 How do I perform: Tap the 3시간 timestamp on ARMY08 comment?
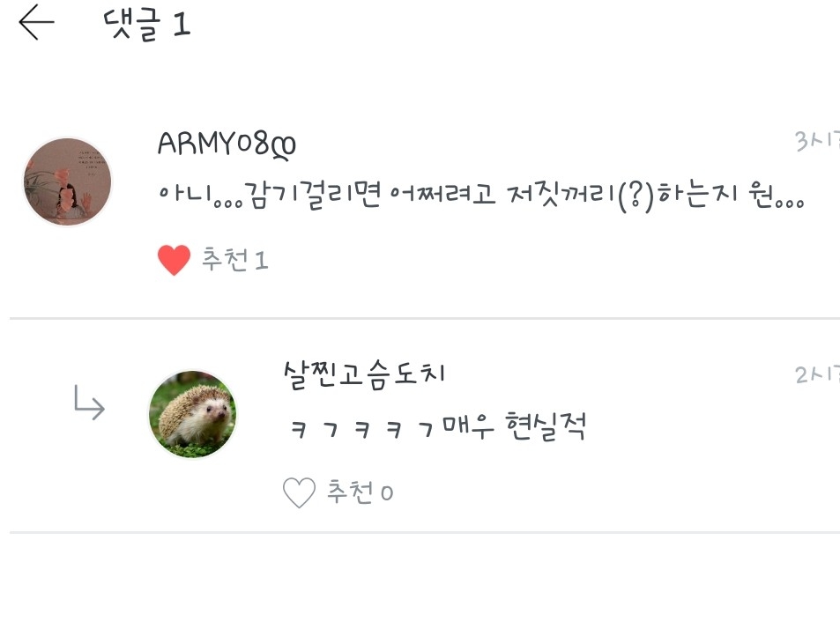817,141
